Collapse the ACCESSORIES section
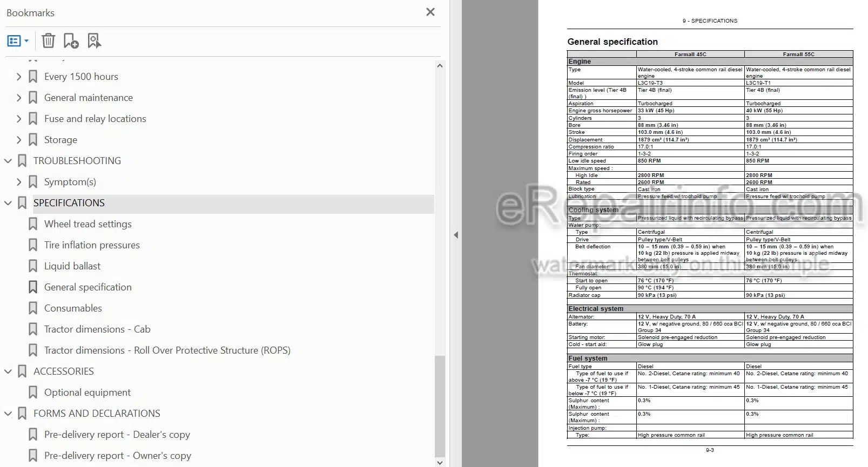The height and width of the screenshot is (467, 868). [x=8, y=371]
